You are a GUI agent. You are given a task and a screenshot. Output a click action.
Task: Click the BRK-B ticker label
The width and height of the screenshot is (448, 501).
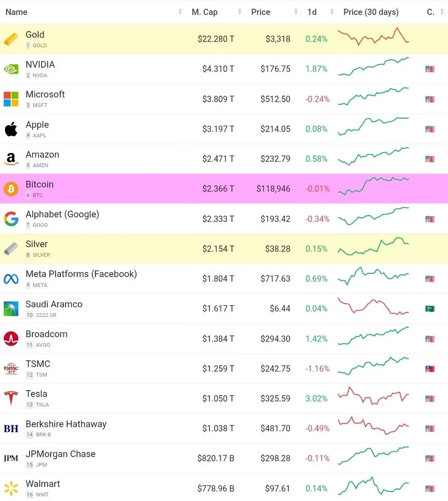pos(43,435)
